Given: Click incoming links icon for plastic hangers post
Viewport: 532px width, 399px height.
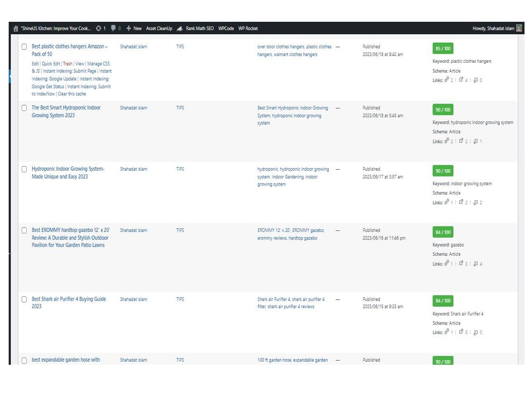Looking at the screenshot, I should point(476,80).
